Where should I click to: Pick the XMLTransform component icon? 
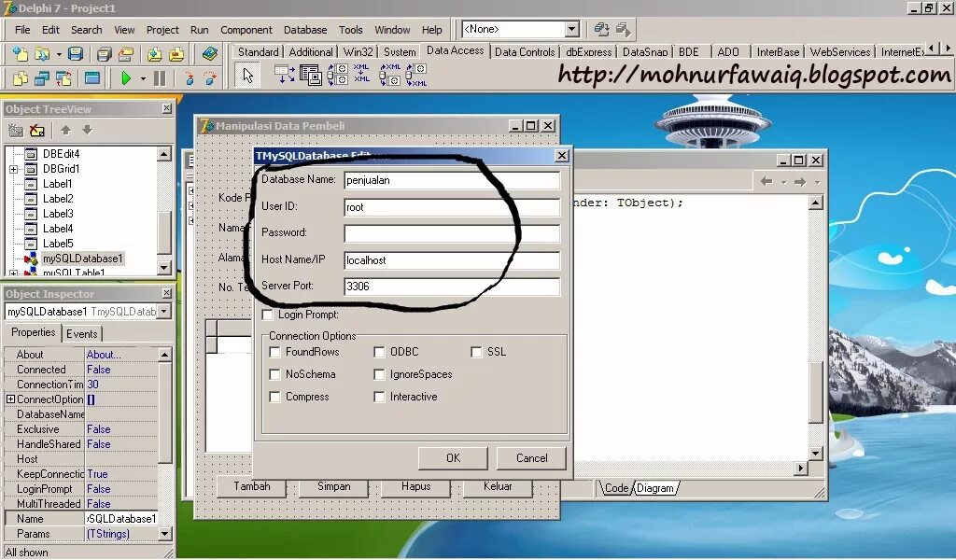pos(361,74)
